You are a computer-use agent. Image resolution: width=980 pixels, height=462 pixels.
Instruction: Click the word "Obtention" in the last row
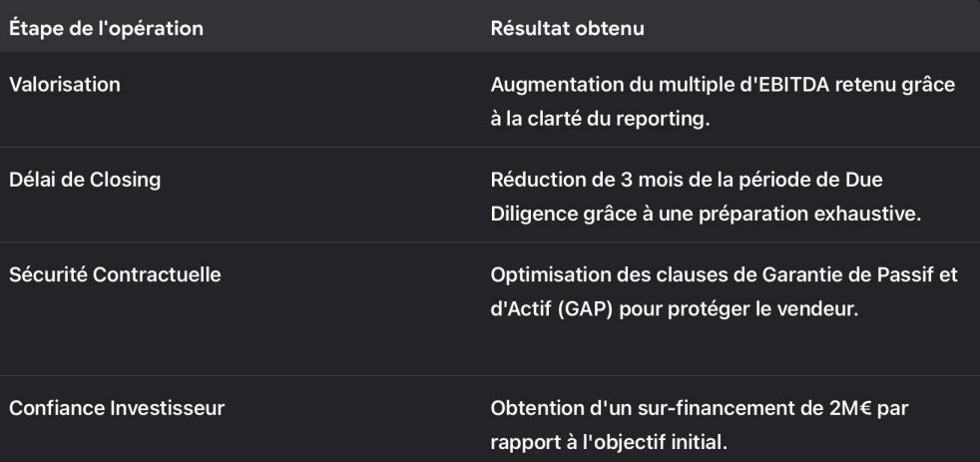click(530, 409)
